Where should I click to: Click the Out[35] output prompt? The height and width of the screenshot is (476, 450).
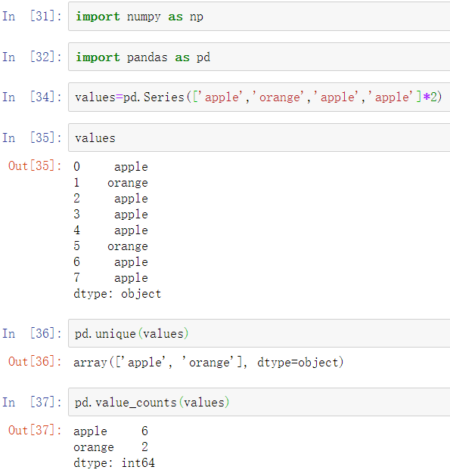[35, 165]
